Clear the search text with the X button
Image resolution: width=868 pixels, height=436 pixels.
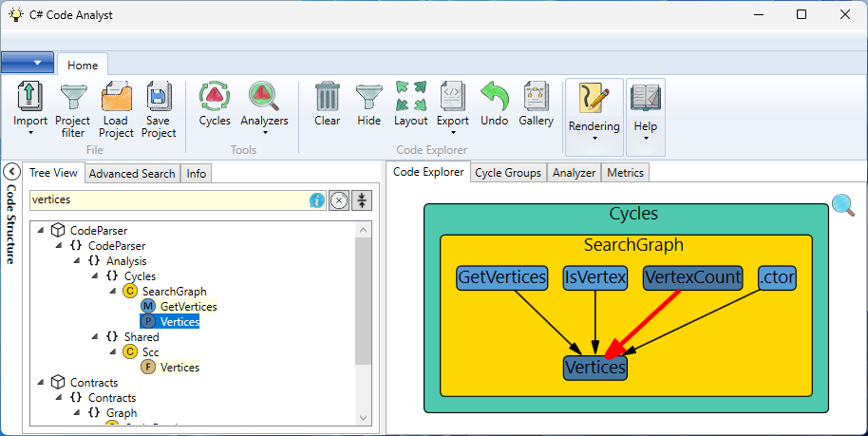pos(339,200)
